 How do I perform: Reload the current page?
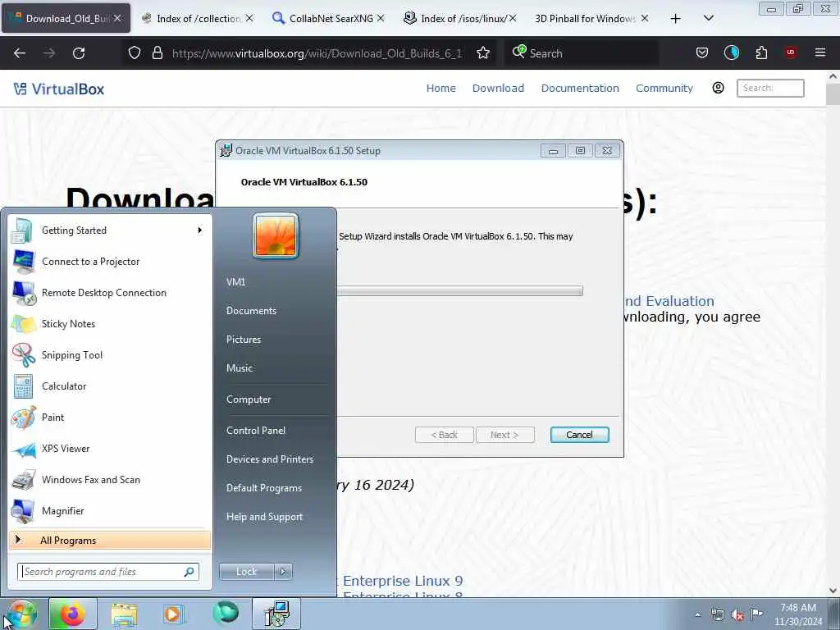79,53
